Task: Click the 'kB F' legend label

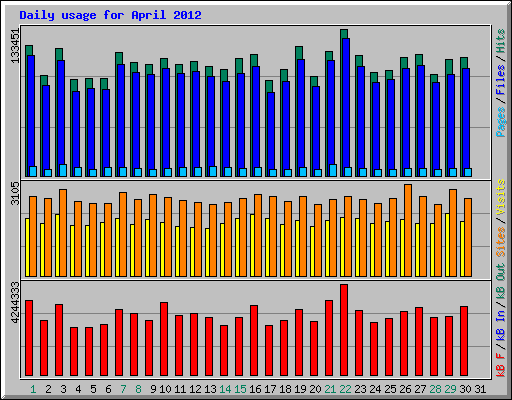Action: [x=501, y=365]
